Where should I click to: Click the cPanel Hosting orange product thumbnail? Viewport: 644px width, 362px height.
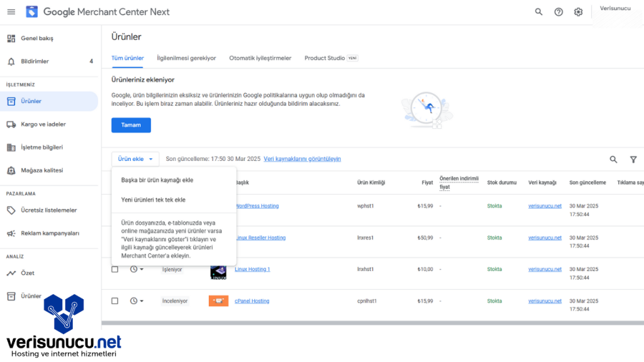[x=218, y=301]
